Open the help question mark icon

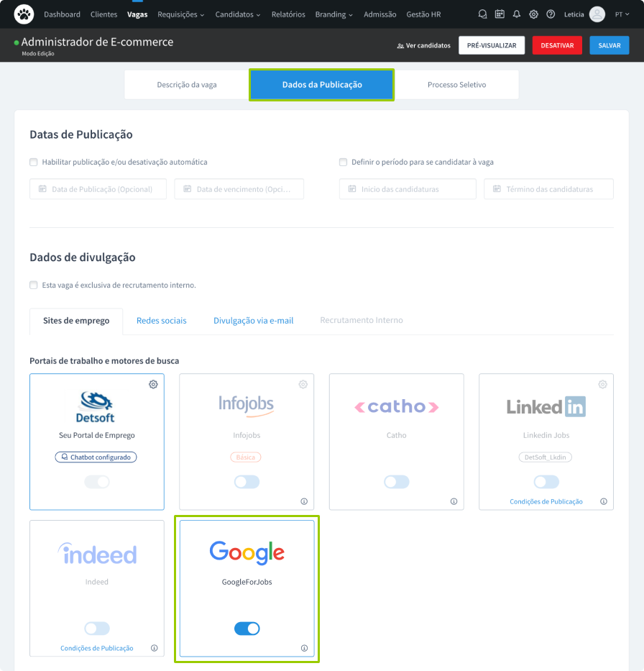[551, 14]
